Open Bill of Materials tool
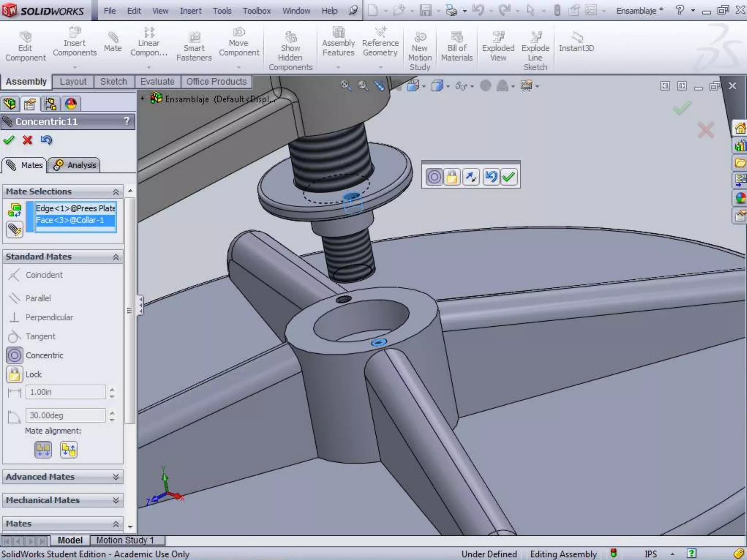The width and height of the screenshot is (747, 560). point(457,47)
